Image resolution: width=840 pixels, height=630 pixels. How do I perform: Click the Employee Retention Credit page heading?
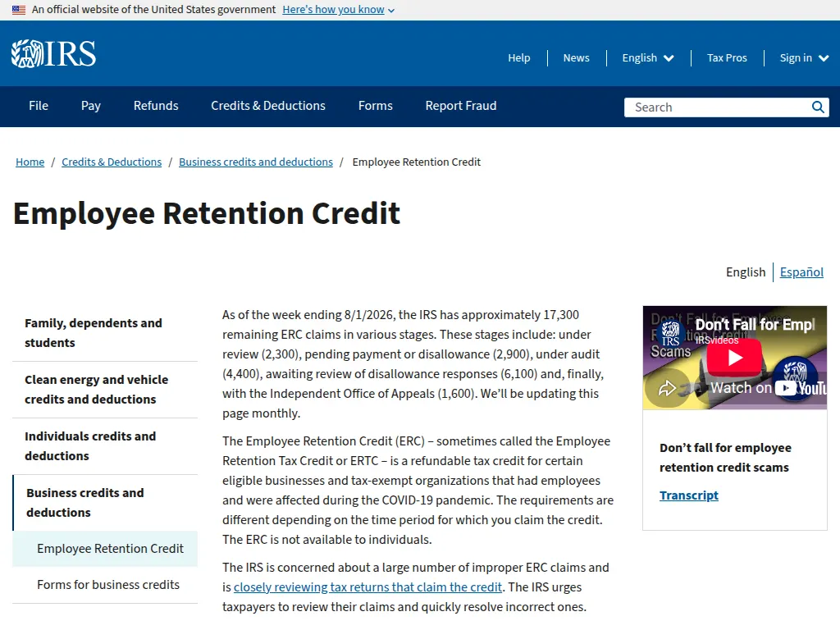[x=206, y=213]
